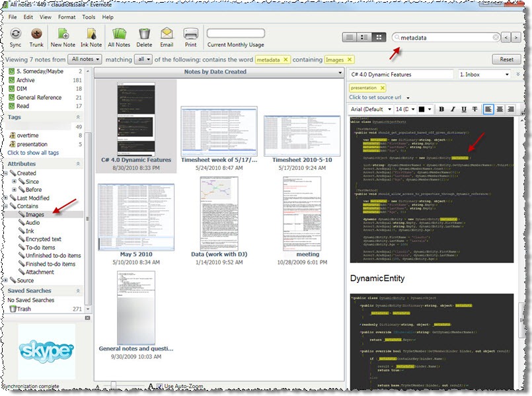Click the Delete trash can icon

click(144, 37)
